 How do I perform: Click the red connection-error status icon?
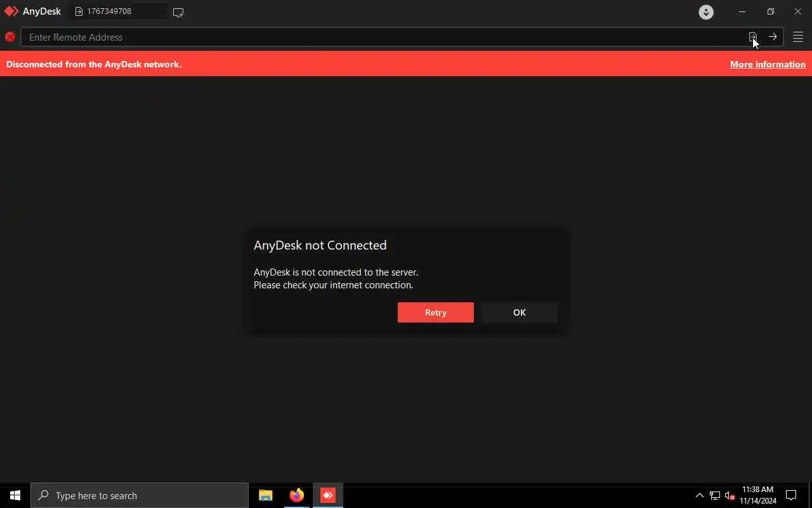point(10,37)
